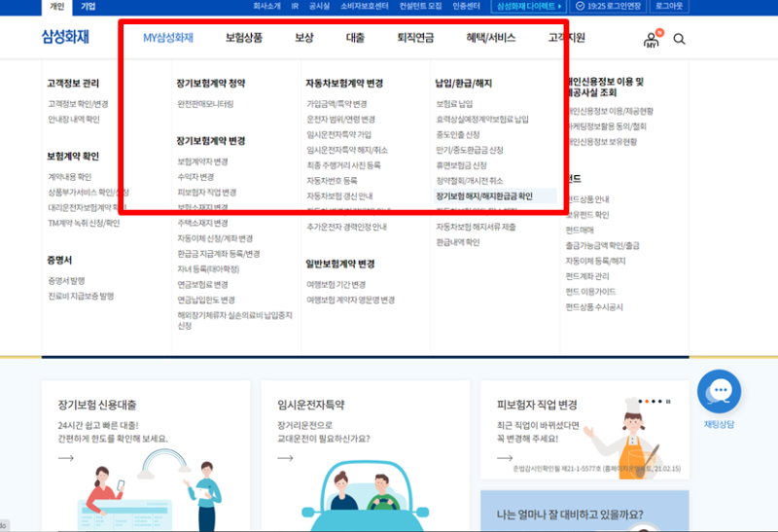Viewport: 778px width, 532px height.
Task: Open 최종 주행거리 사진 등록
Action: click(343, 165)
